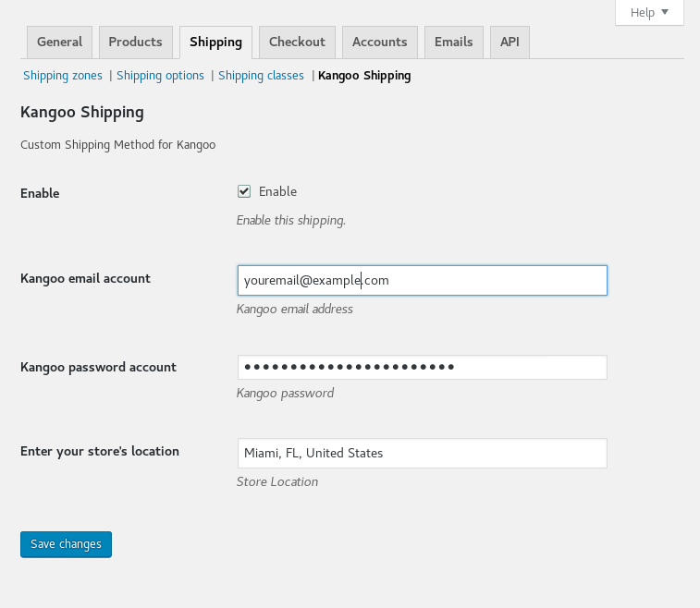Screen dimensions: 700x608
Task: Click the Kangoo password account field
Action: click(423, 367)
